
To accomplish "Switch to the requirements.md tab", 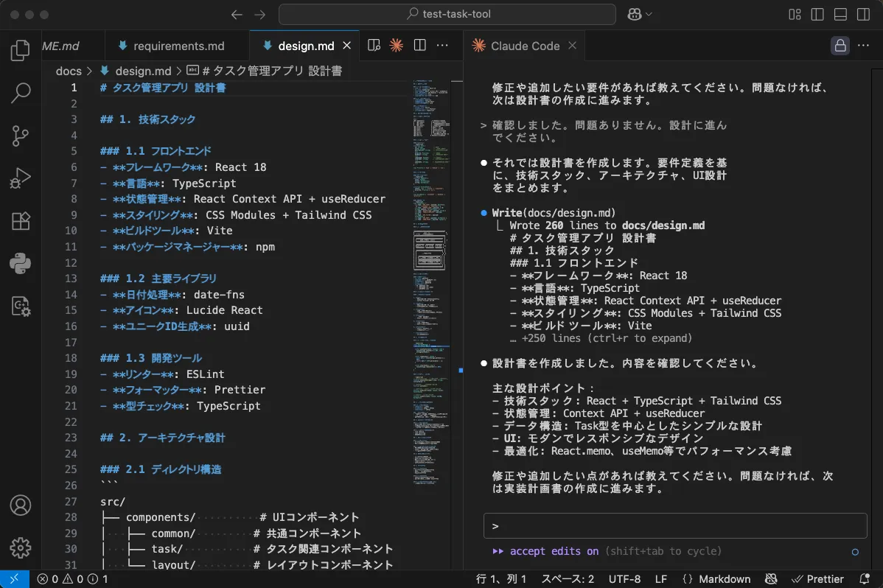I will (x=178, y=46).
